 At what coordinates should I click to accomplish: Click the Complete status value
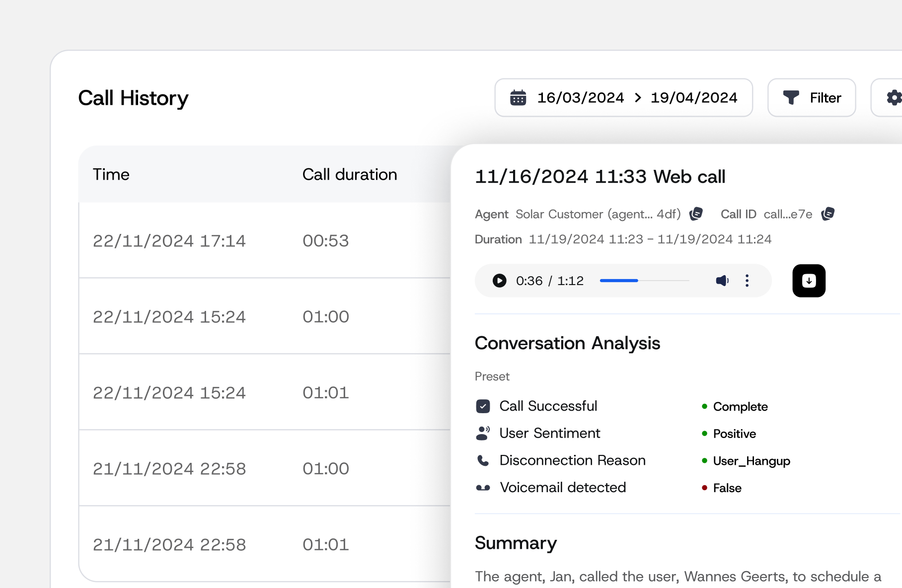pyautogui.click(x=740, y=407)
